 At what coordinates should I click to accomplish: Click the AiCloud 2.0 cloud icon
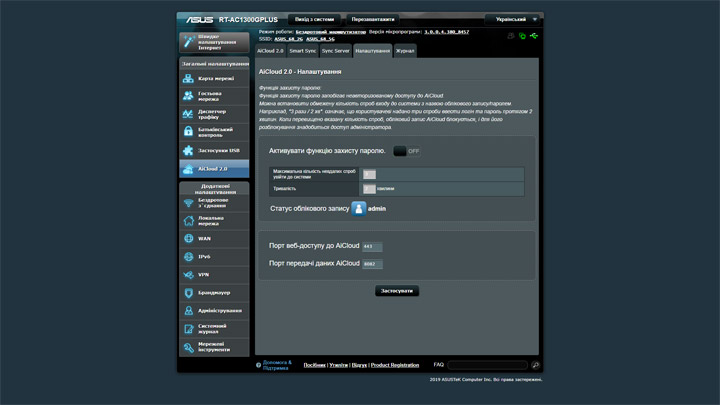(188, 169)
